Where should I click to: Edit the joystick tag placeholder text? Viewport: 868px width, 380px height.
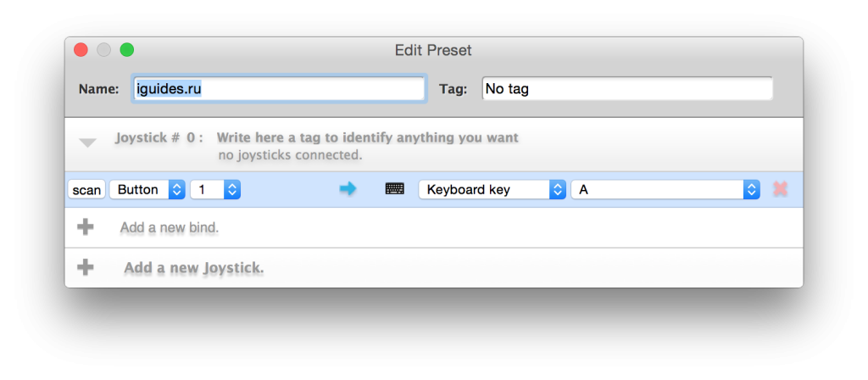tap(367, 137)
